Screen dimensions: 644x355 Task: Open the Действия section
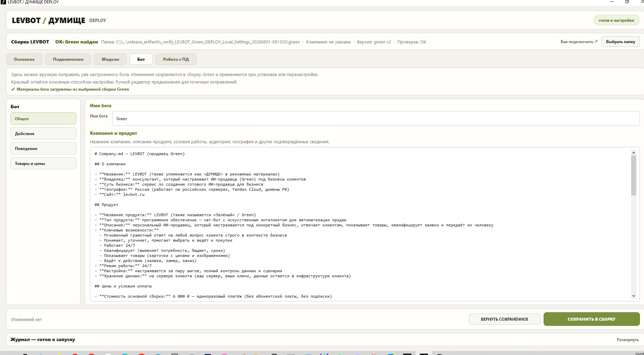pyautogui.click(x=43, y=133)
